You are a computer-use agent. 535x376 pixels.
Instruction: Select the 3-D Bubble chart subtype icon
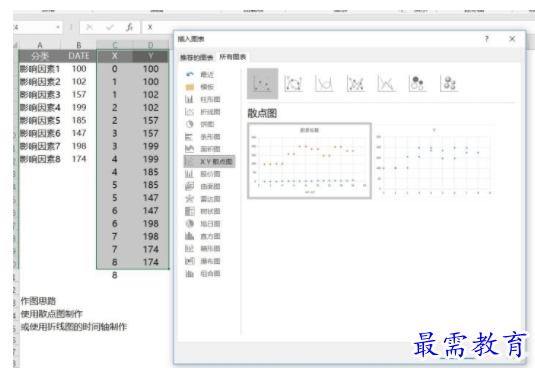coord(449,84)
